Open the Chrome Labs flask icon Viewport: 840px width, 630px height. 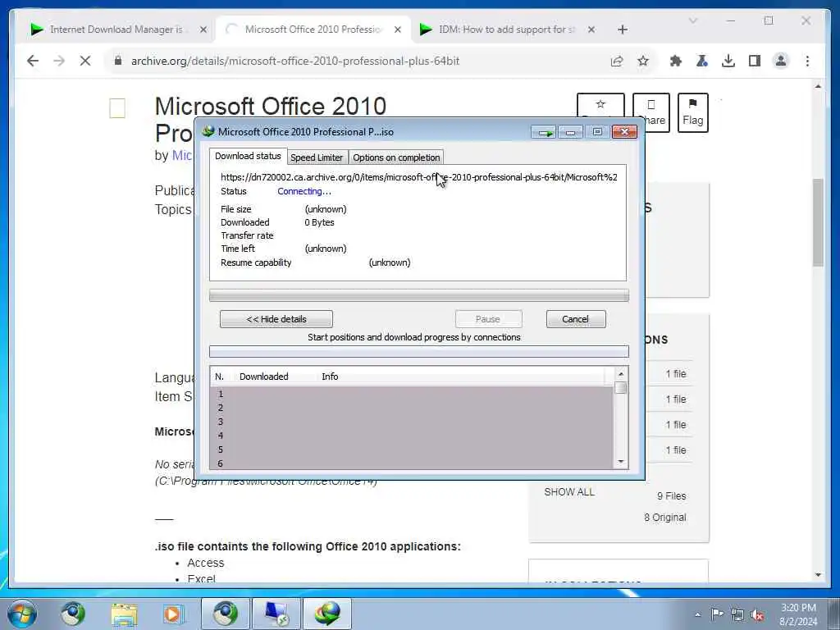click(702, 61)
